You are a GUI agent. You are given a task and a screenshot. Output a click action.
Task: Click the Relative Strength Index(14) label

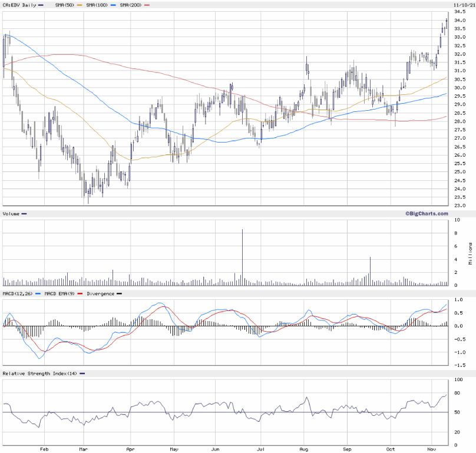[x=40, y=373]
